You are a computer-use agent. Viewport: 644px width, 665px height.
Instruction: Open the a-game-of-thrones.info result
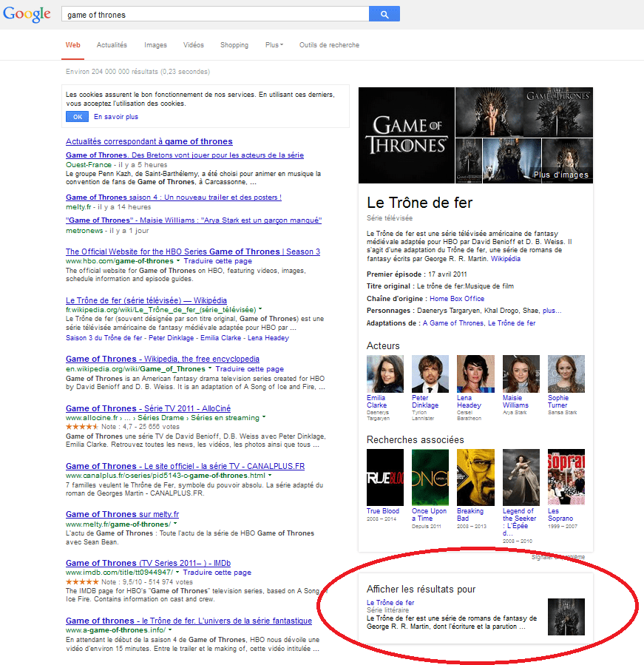click(189, 621)
